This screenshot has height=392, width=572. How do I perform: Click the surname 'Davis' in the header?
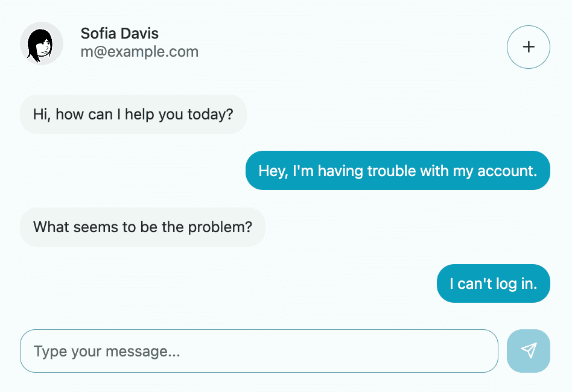click(x=141, y=34)
